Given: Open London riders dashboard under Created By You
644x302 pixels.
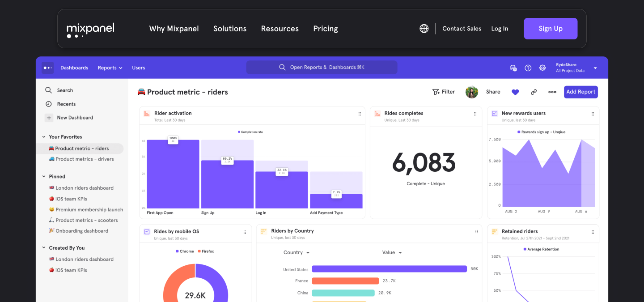Looking at the screenshot, I should point(81,259).
